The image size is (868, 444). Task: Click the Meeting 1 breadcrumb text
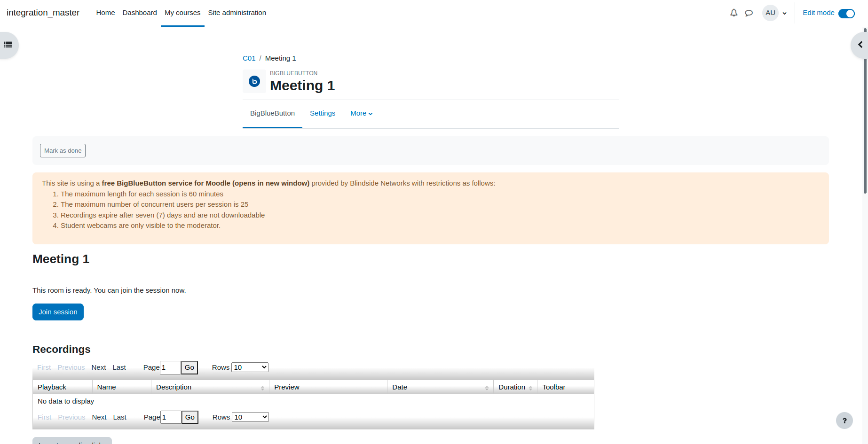pos(281,58)
